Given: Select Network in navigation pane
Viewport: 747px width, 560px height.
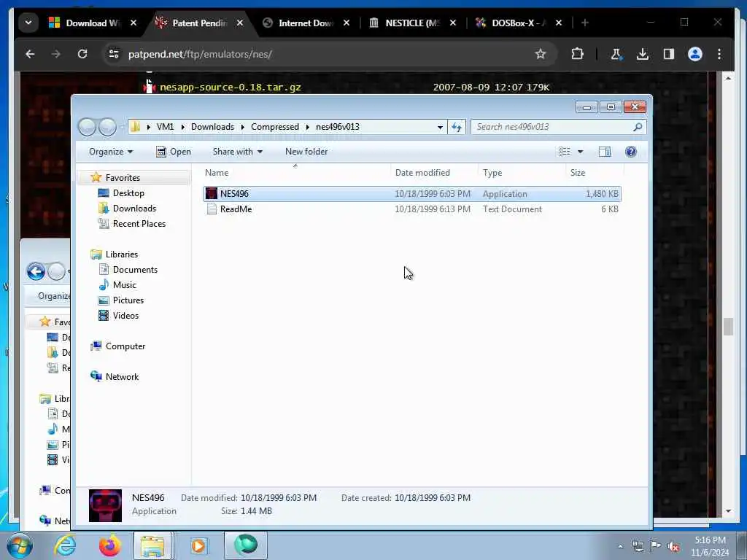Looking at the screenshot, I should coord(122,377).
